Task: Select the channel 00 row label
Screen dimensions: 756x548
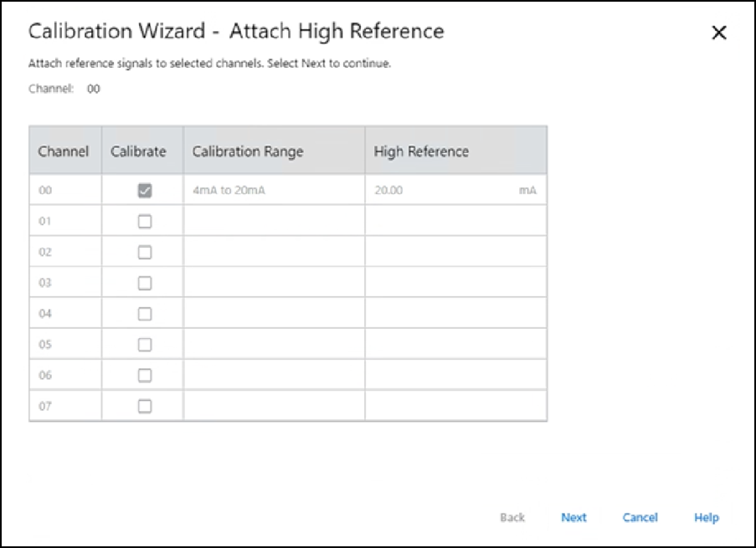Action: point(46,191)
